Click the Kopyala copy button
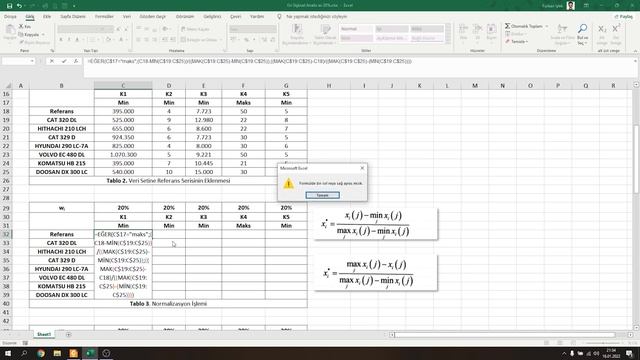 click(31, 35)
